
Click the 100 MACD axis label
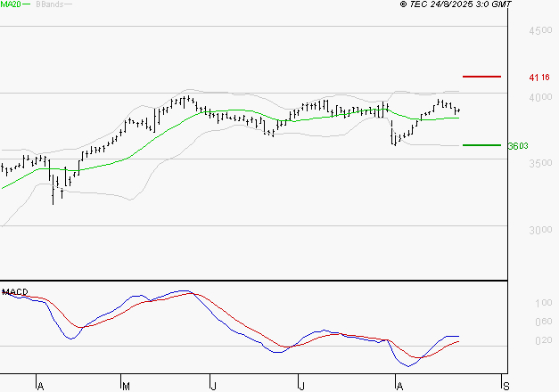tap(544, 303)
